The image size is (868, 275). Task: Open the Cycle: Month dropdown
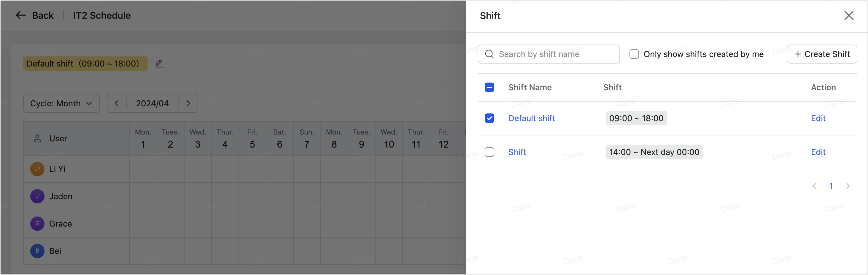[61, 103]
